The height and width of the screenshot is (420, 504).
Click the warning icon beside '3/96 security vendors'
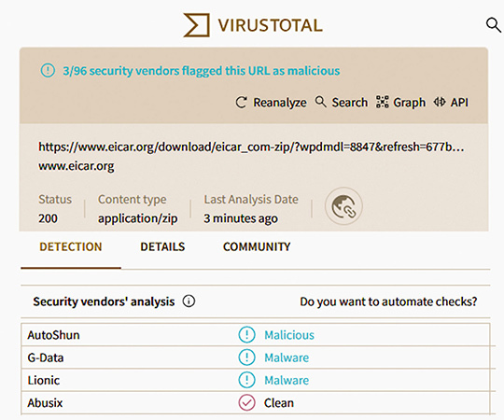tap(48, 70)
